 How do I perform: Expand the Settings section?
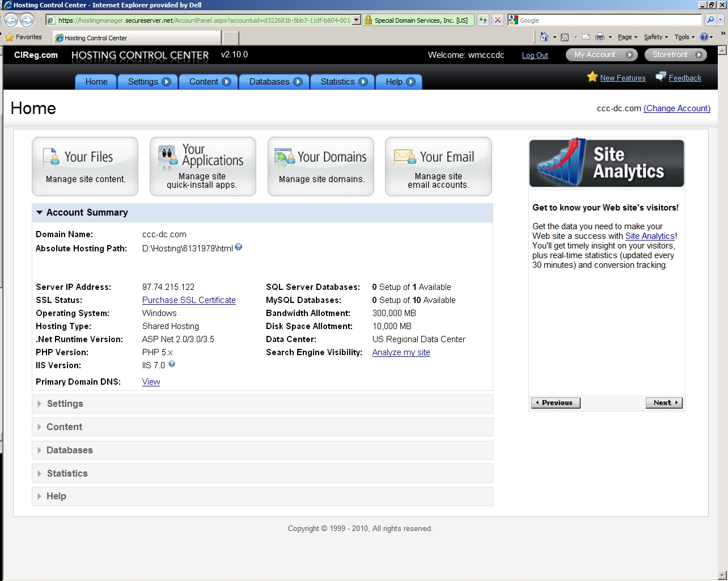click(x=263, y=404)
